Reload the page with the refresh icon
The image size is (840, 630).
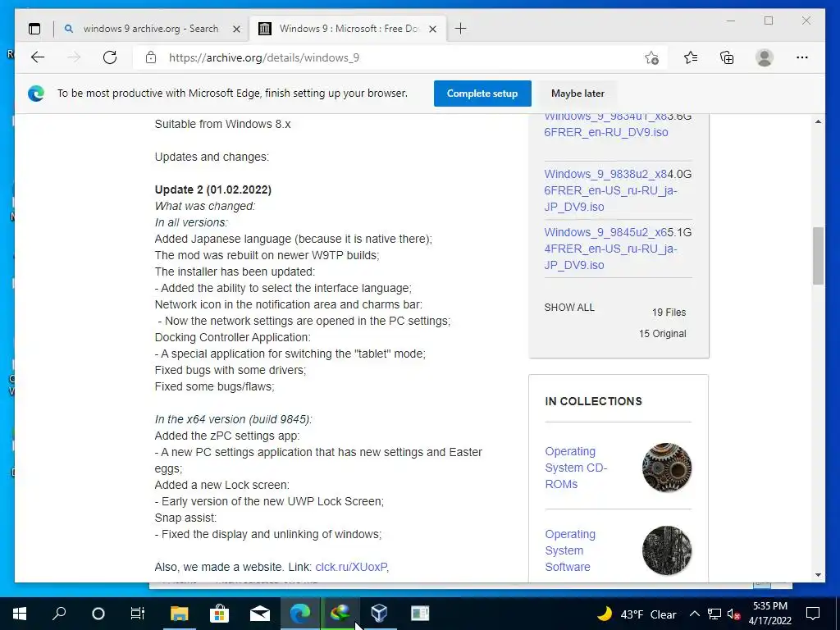[110, 57]
